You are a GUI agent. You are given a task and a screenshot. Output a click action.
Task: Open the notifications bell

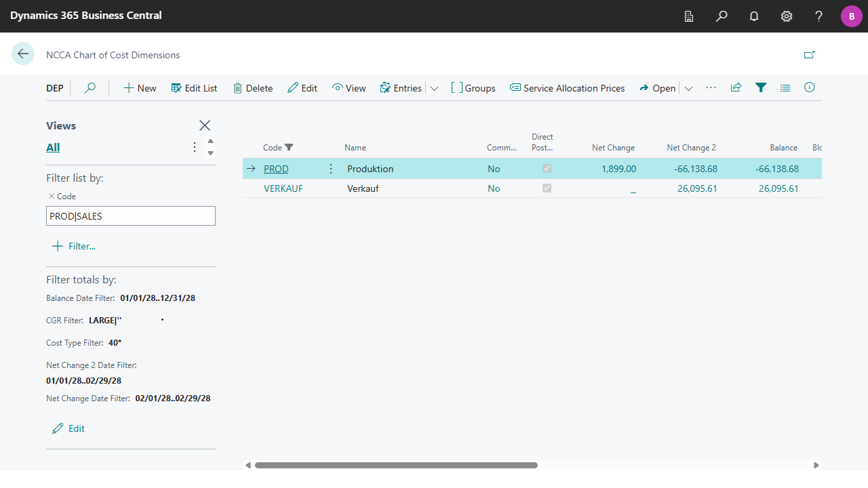point(754,16)
